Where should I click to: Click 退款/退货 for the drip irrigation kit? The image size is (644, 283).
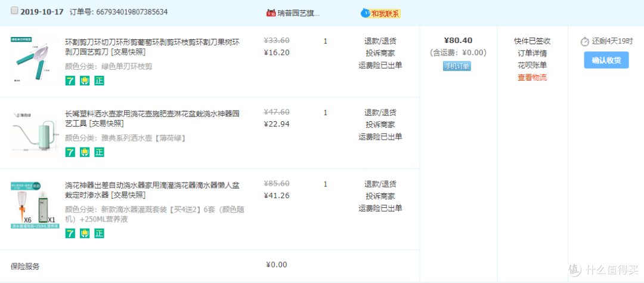(380, 184)
